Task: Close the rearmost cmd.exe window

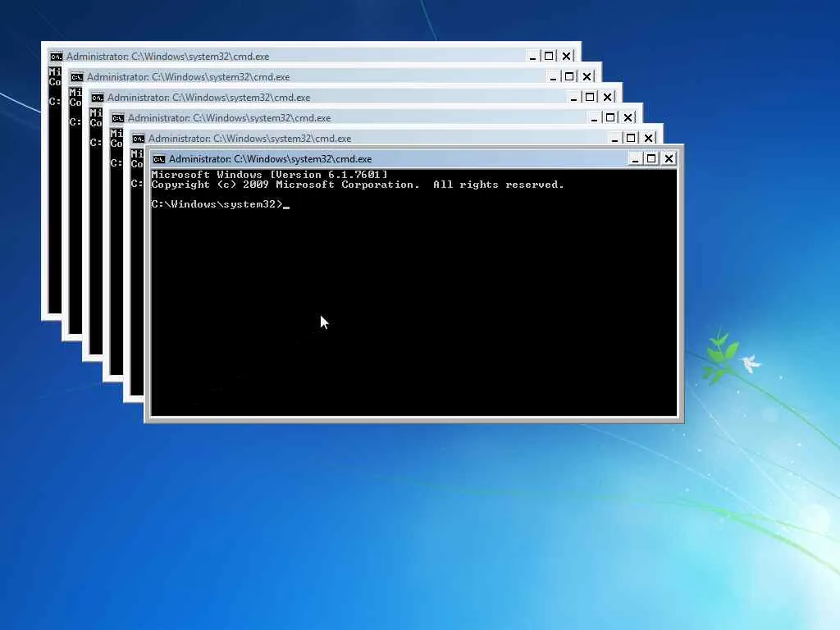Action: click(x=566, y=56)
